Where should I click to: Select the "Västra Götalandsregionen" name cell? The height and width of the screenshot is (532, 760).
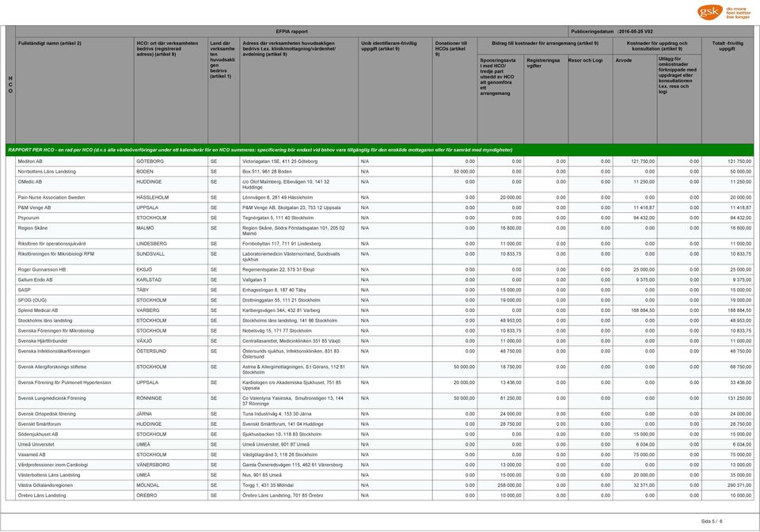coord(74,485)
